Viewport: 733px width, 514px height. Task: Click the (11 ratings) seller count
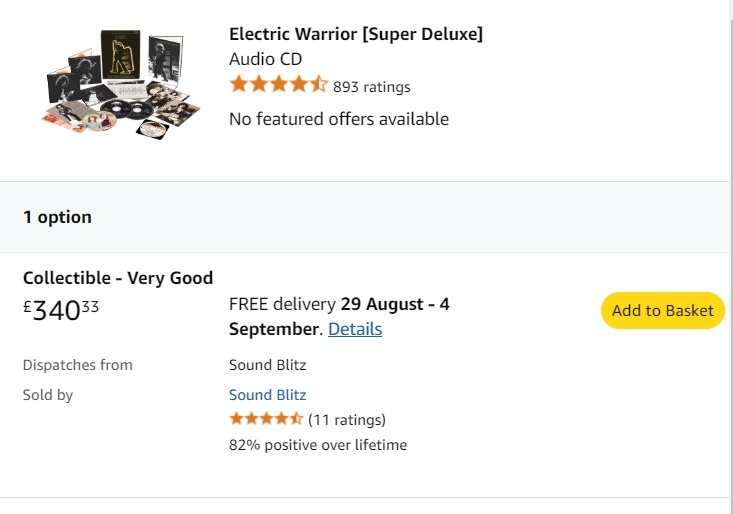[x=347, y=419]
